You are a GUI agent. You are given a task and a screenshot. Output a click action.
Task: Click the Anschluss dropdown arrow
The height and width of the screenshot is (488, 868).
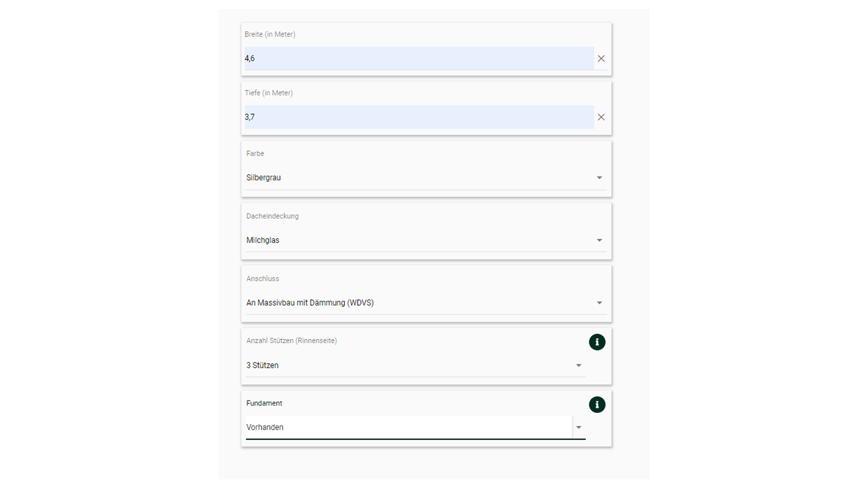coord(599,303)
